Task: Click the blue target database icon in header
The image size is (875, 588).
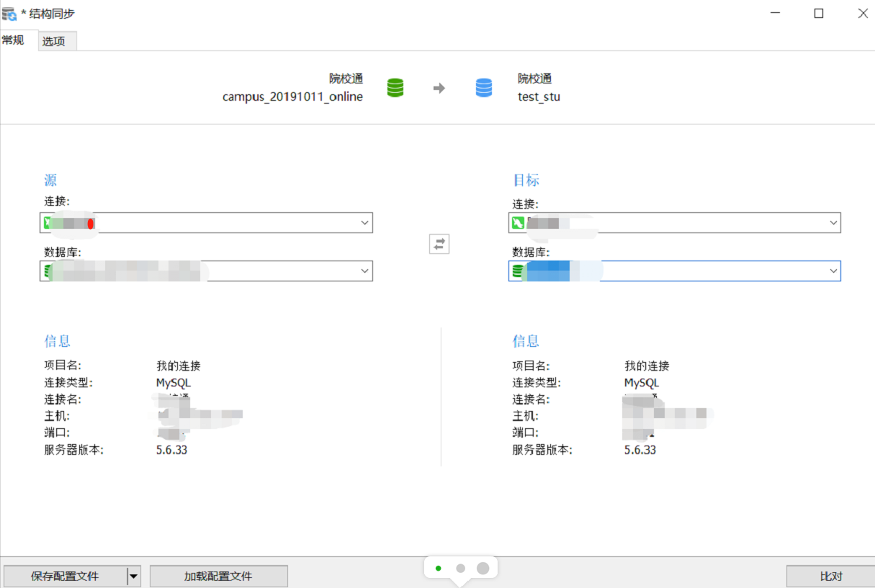Action: tap(484, 88)
